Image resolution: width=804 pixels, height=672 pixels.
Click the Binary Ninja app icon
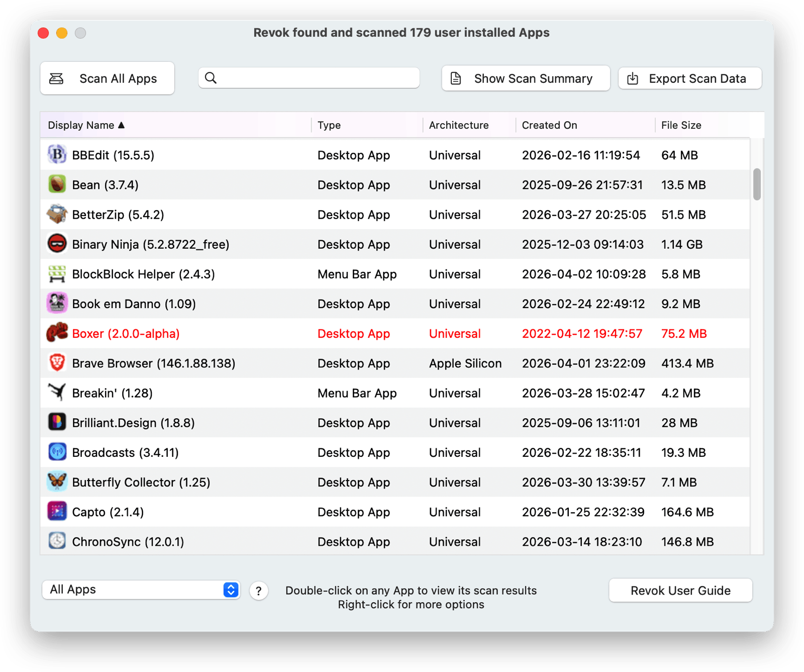[x=57, y=244]
